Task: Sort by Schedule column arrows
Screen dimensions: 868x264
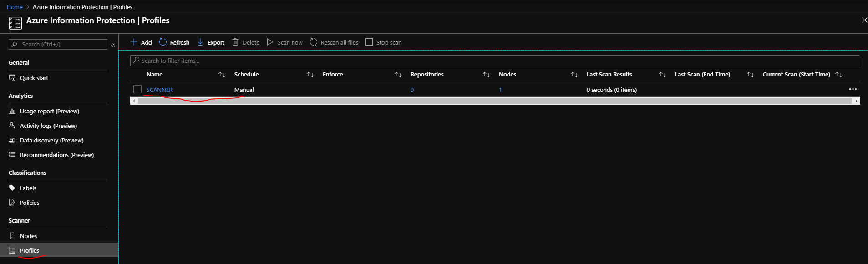Action: (x=310, y=75)
